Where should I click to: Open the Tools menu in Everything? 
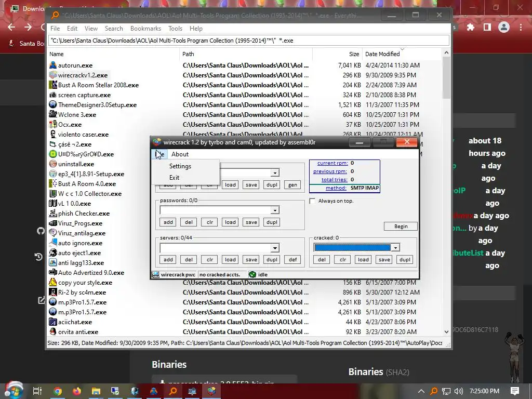176,29
